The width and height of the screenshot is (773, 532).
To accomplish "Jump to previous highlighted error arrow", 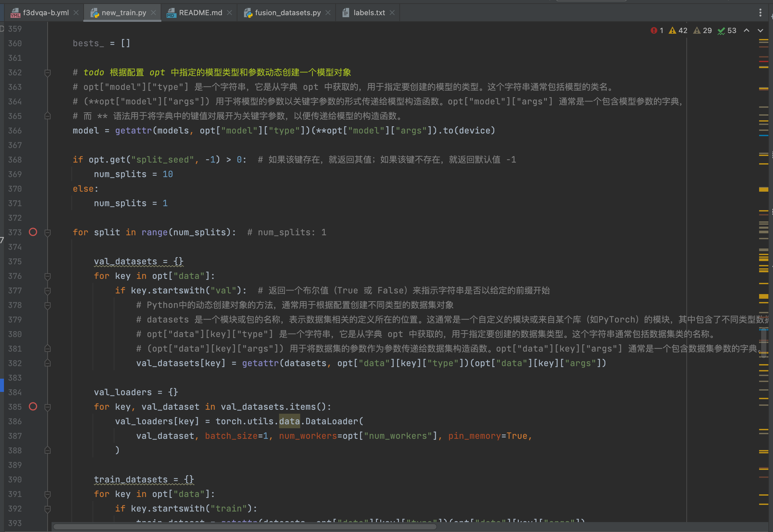I will 747,31.
